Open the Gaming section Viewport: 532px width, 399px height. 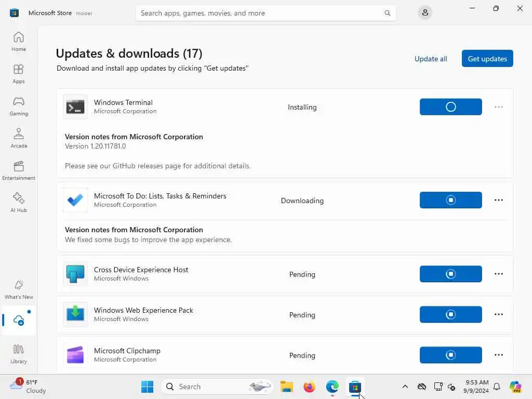(19, 106)
